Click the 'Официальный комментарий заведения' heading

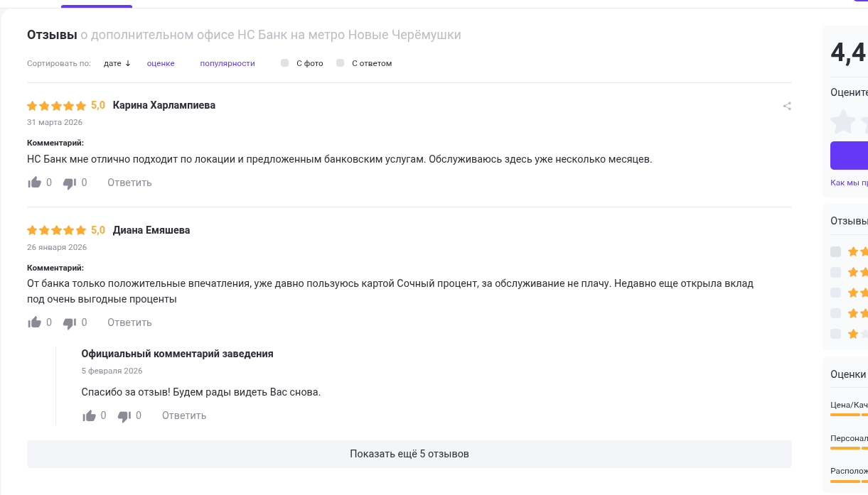(x=178, y=354)
